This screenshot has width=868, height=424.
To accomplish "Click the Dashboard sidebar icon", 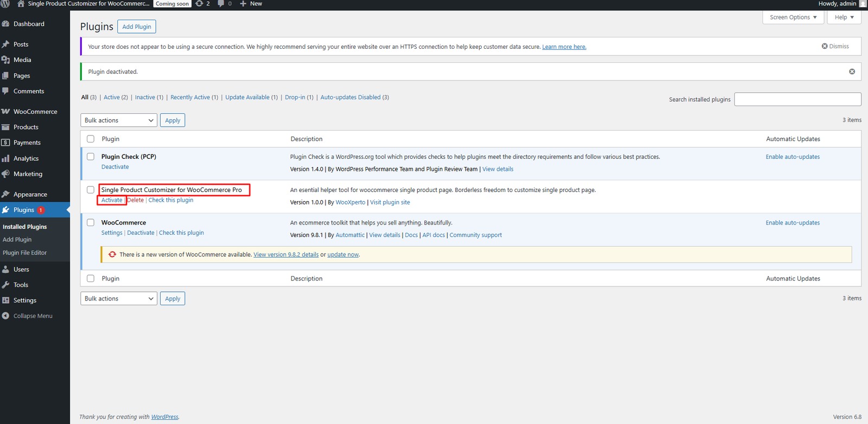I will coord(6,24).
